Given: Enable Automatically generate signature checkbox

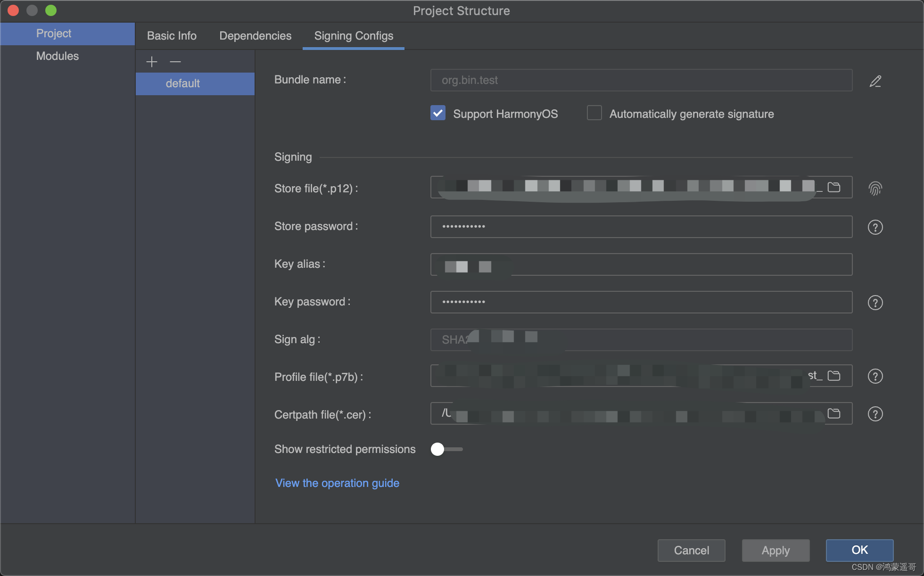Looking at the screenshot, I should pyautogui.click(x=594, y=113).
